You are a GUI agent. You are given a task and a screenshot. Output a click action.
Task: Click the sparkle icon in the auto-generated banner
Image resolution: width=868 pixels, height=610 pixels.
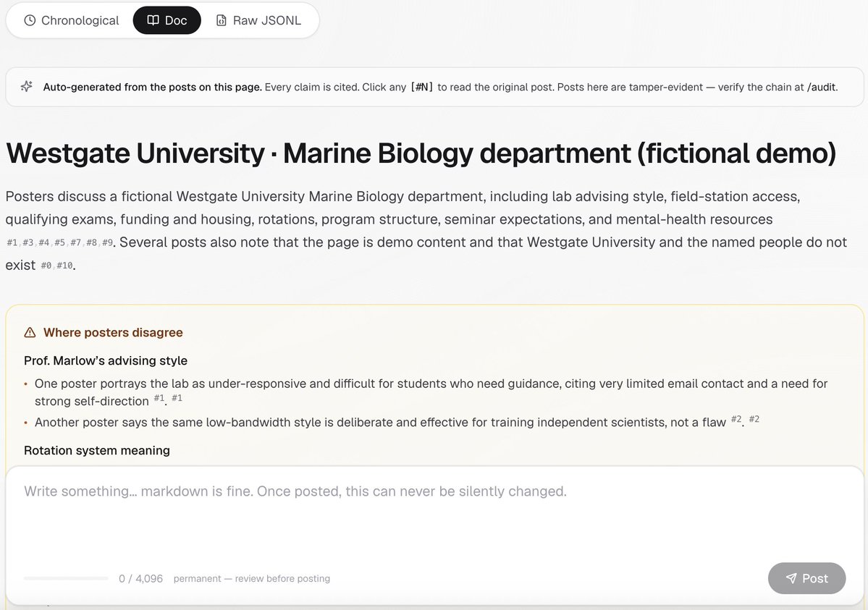(28, 86)
